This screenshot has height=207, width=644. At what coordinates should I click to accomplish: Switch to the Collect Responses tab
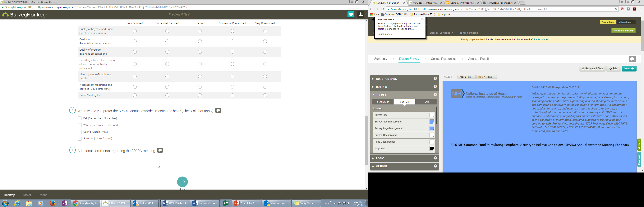(x=444, y=59)
